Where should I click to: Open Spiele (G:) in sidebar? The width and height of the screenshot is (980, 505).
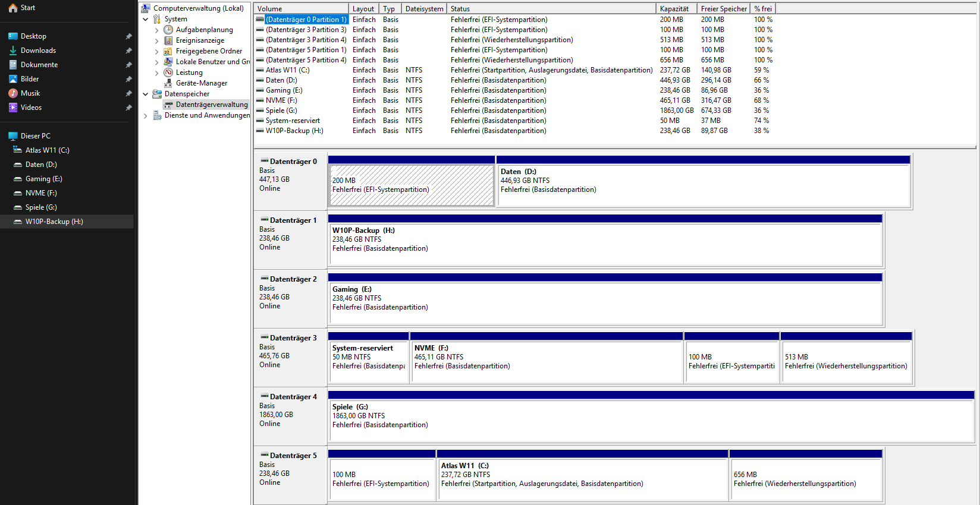click(67, 207)
